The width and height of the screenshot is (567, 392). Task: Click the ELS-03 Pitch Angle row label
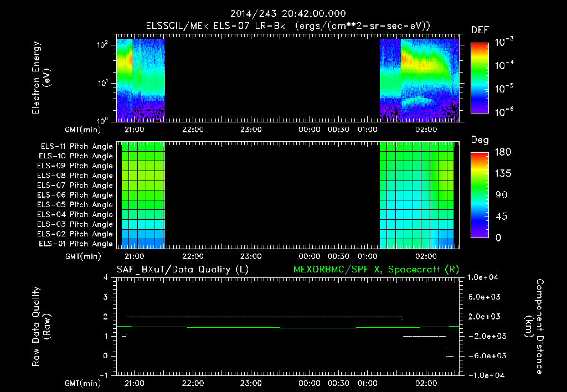75,225
